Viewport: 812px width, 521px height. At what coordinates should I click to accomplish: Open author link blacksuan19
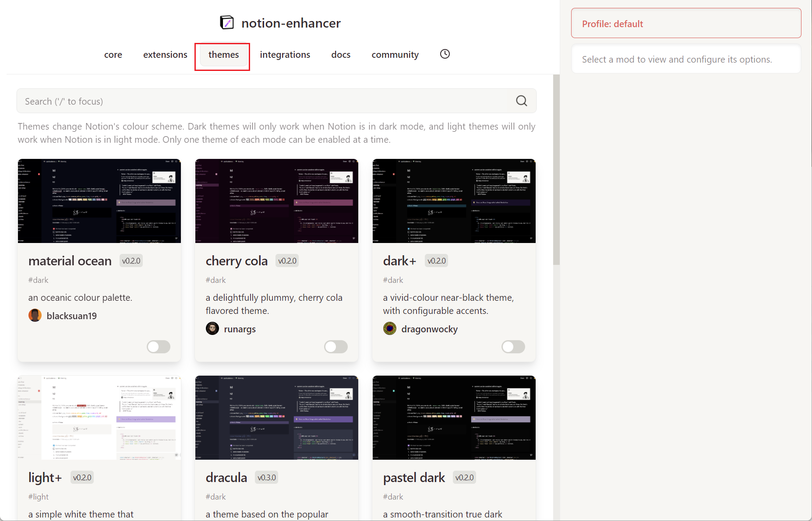[72, 316]
